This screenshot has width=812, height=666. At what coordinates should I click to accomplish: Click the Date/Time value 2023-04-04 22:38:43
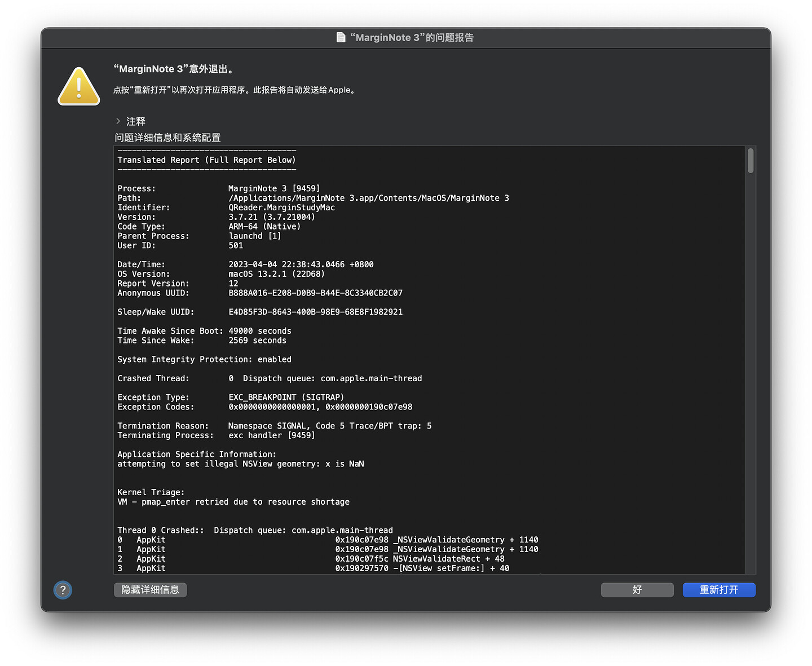301,264
